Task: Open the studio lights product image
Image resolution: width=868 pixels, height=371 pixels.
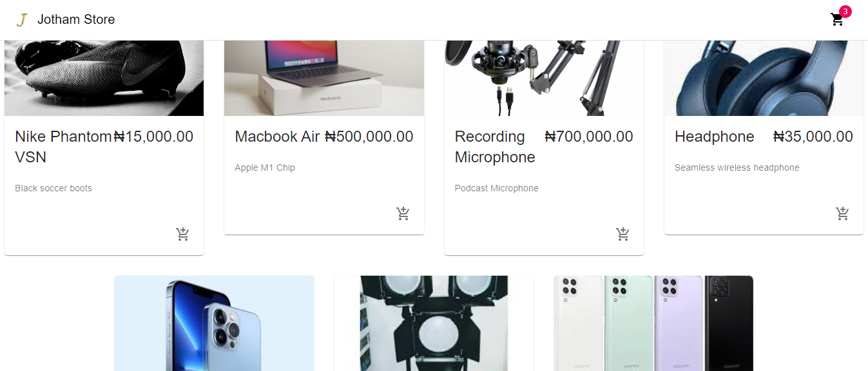Action: click(434, 323)
